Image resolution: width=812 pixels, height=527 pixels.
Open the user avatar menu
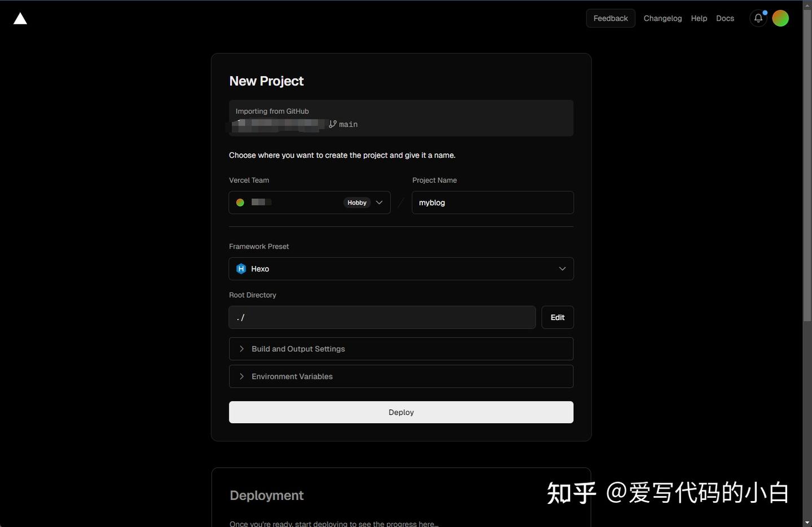[x=780, y=18]
